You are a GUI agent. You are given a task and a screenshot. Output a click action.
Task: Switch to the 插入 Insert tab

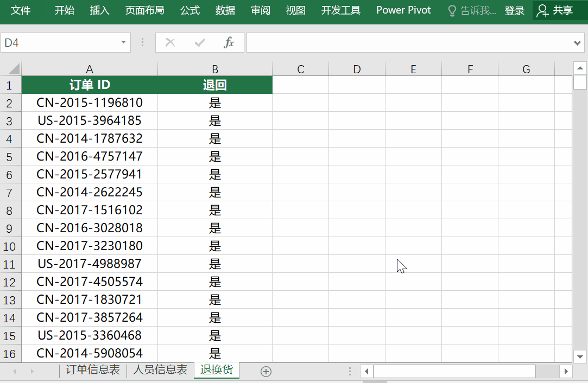[x=100, y=10]
